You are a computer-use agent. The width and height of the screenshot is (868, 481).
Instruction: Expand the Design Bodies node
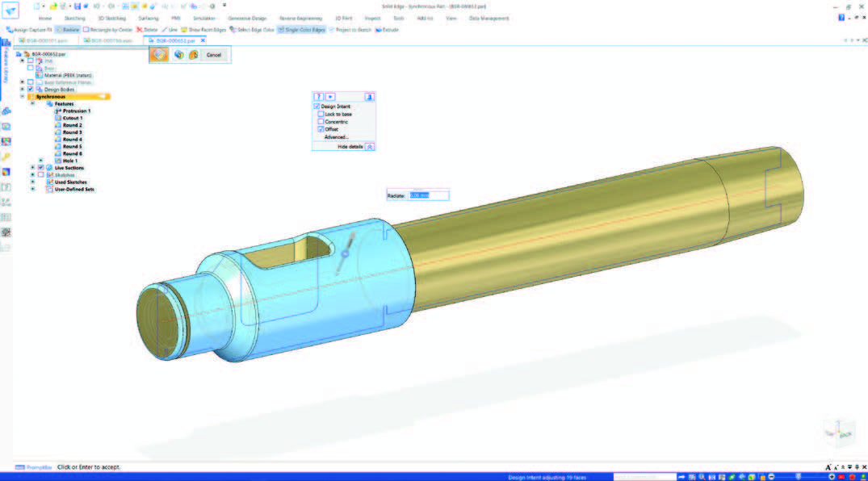(x=23, y=89)
